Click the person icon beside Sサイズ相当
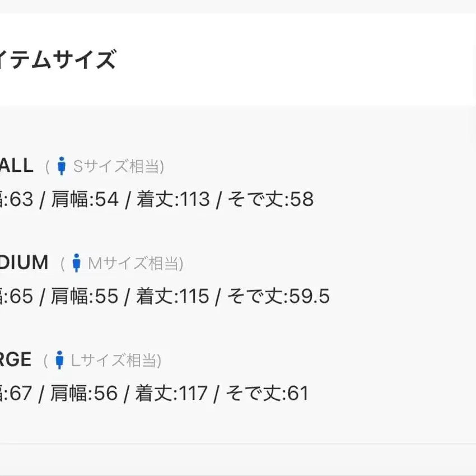This screenshot has width=476, height=476. click(62, 166)
